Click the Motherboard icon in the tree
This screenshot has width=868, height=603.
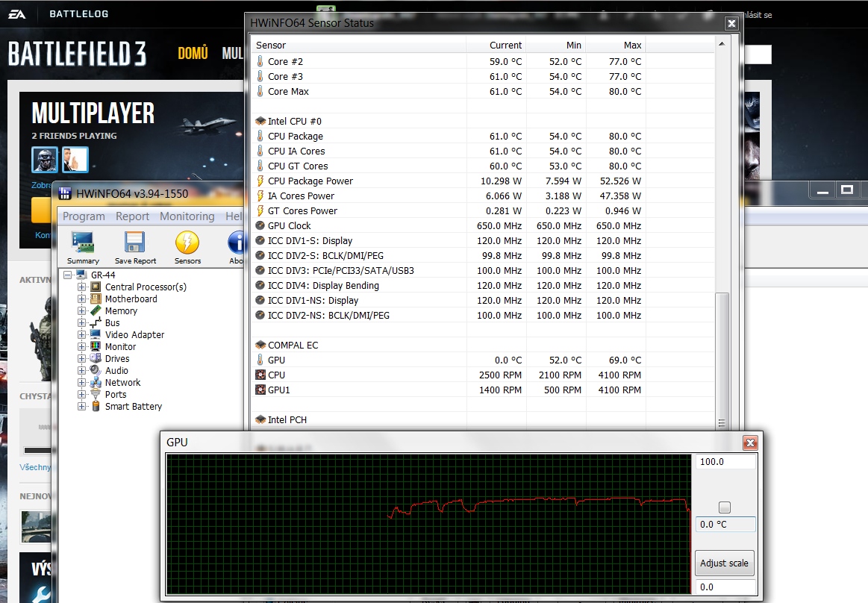96,299
